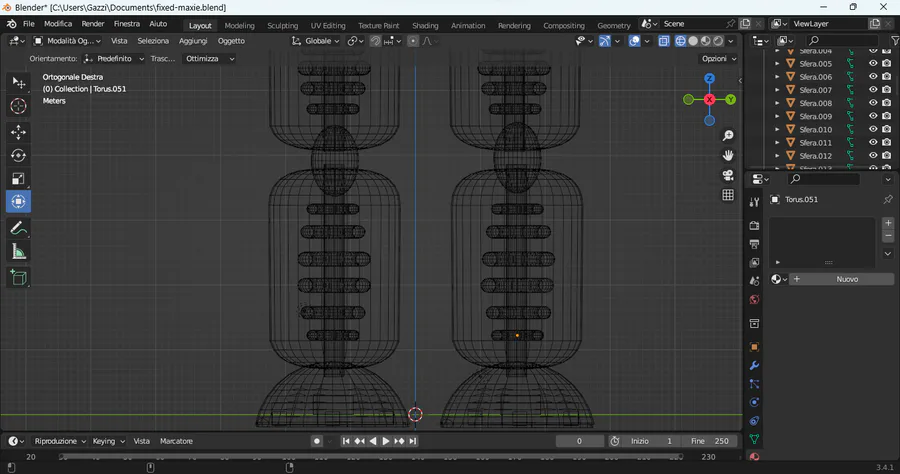Image resolution: width=900 pixels, height=474 pixels.
Task: Toggle camera view in viewport
Action: pos(728,175)
